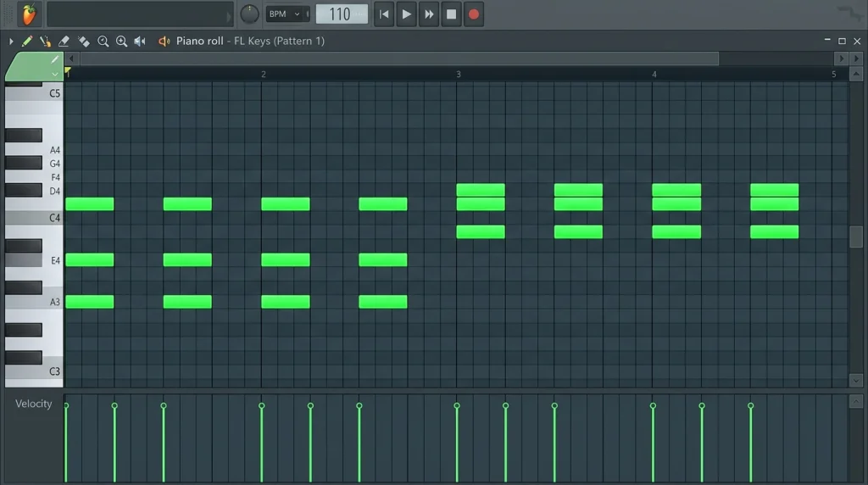The width and height of the screenshot is (868, 485).
Task: Open the Piano roll options arrow menu
Action: tap(10, 41)
